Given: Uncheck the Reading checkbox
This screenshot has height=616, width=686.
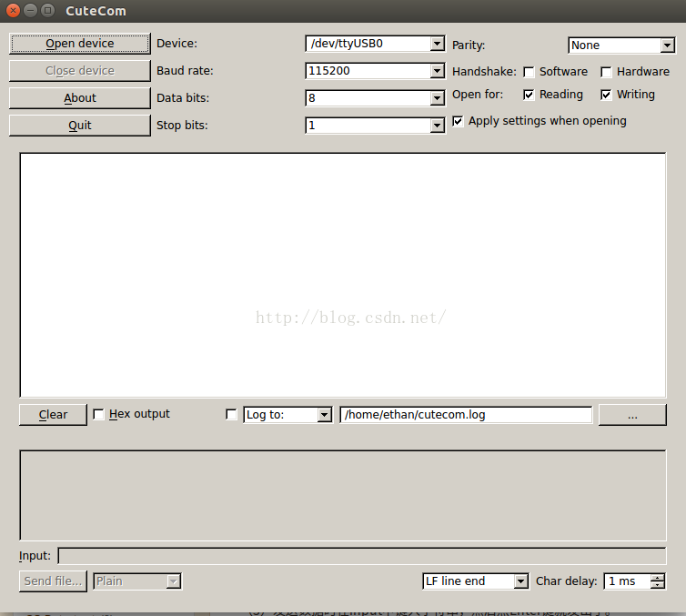Looking at the screenshot, I should [x=529, y=95].
